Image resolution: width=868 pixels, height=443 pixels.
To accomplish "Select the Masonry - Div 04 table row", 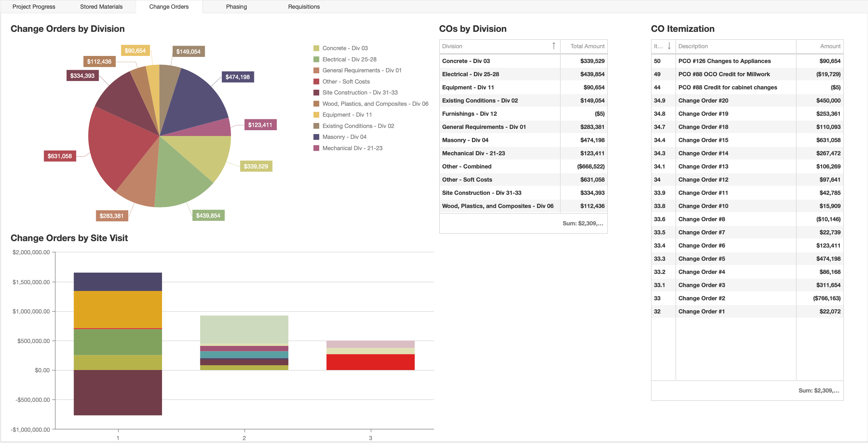I will [523, 140].
